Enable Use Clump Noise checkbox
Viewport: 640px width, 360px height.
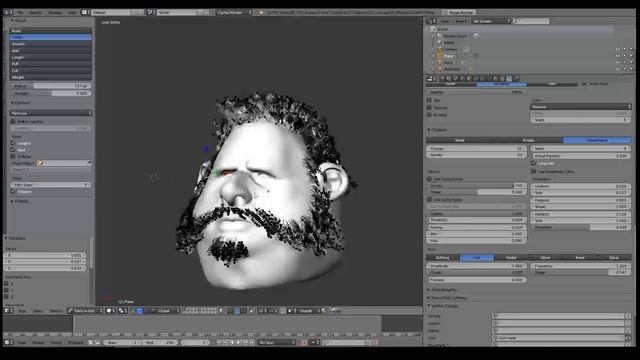429,200
